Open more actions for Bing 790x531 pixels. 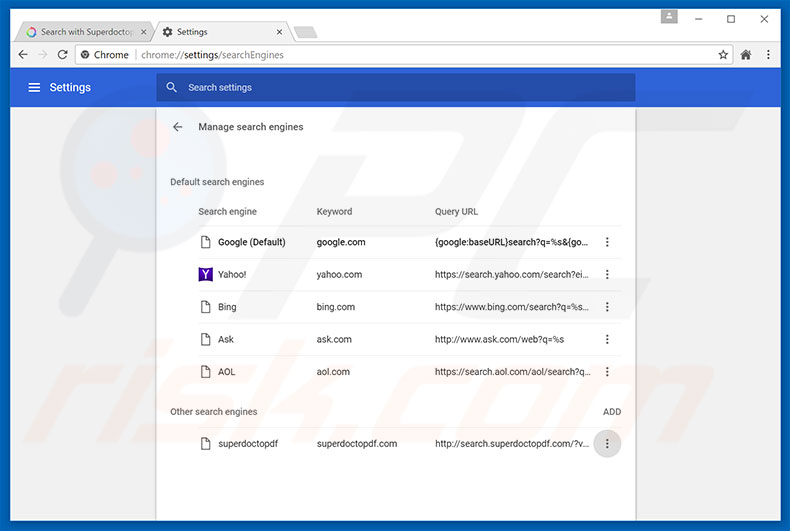[607, 307]
